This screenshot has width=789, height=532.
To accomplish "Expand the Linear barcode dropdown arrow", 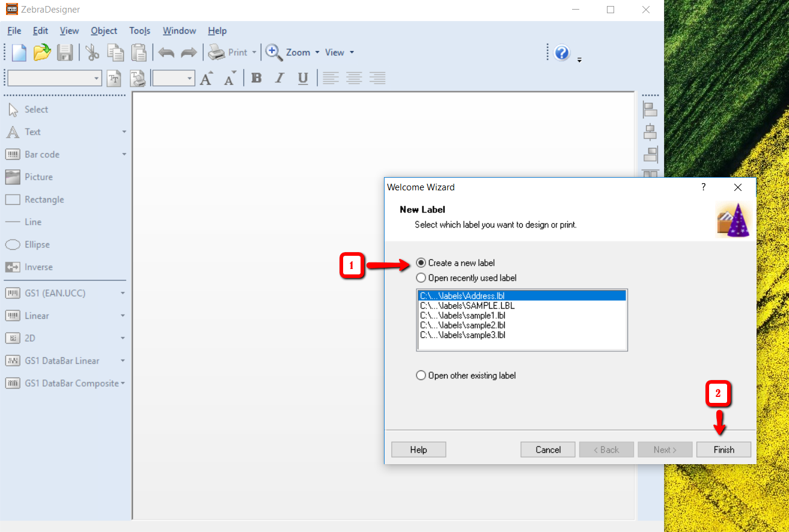I will tap(123, 316).
